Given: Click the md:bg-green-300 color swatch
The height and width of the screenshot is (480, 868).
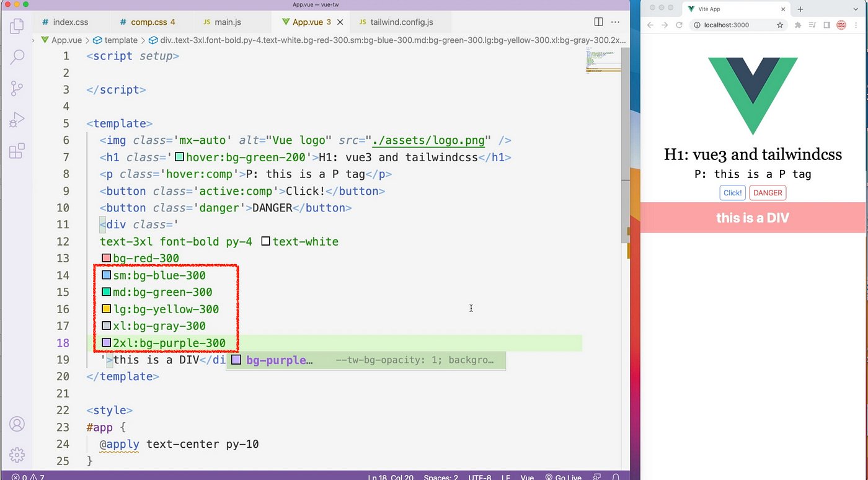Looking at the screenshot, I should click(106, 291).
